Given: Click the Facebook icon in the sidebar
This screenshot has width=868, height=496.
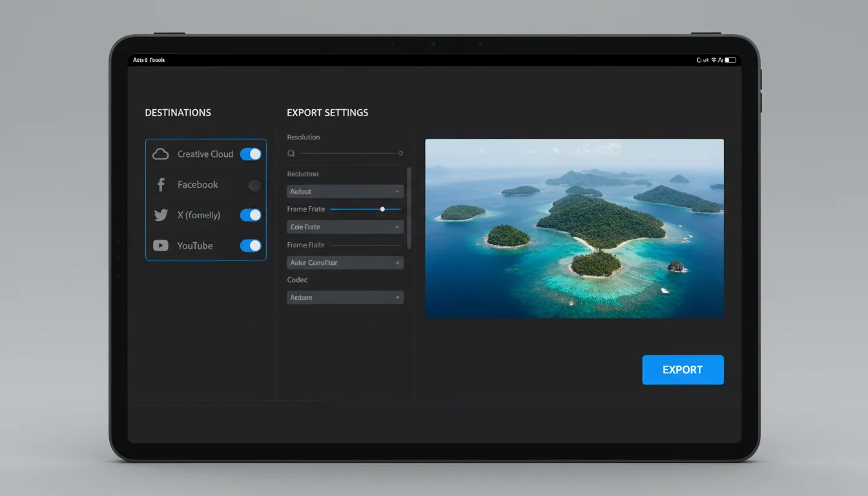Looking at the screenshot, I should click(160, 184).
